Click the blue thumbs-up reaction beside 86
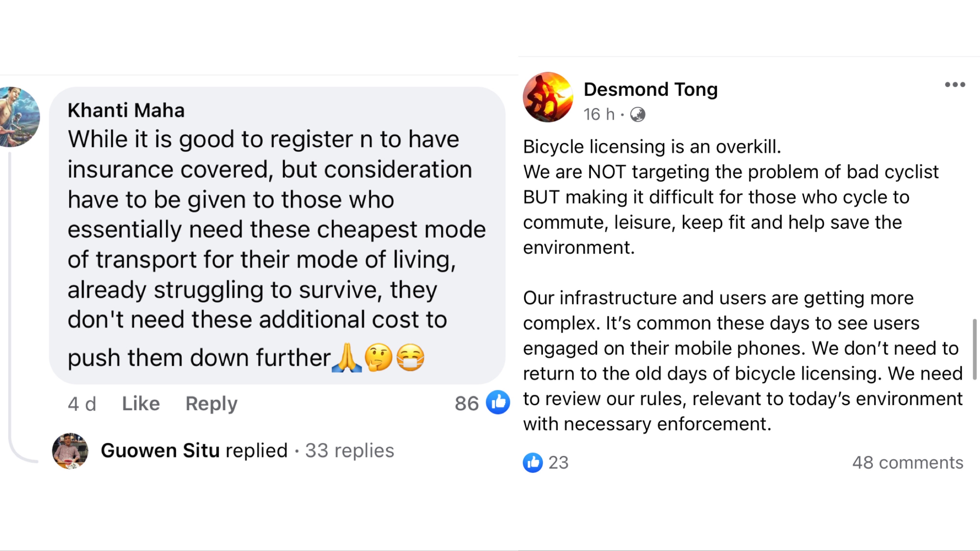The image size is (980, 551). click(x=498, y=403)
